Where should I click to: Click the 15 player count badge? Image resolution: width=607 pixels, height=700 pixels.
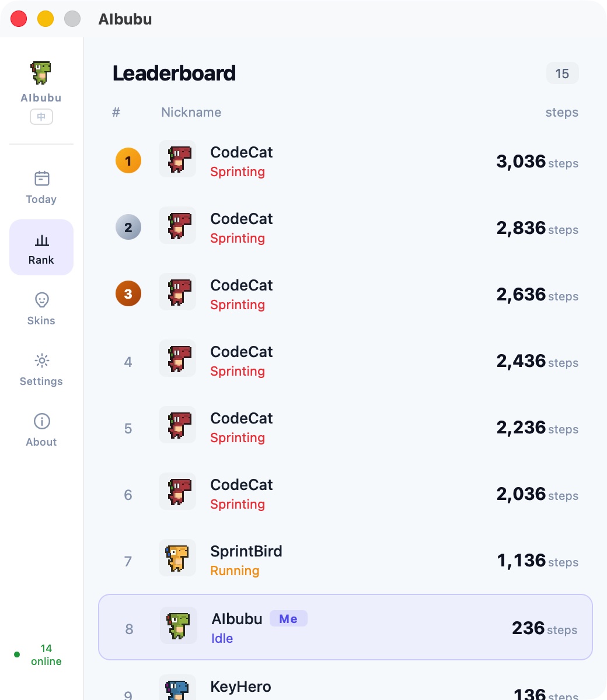(x=561, y=73)
